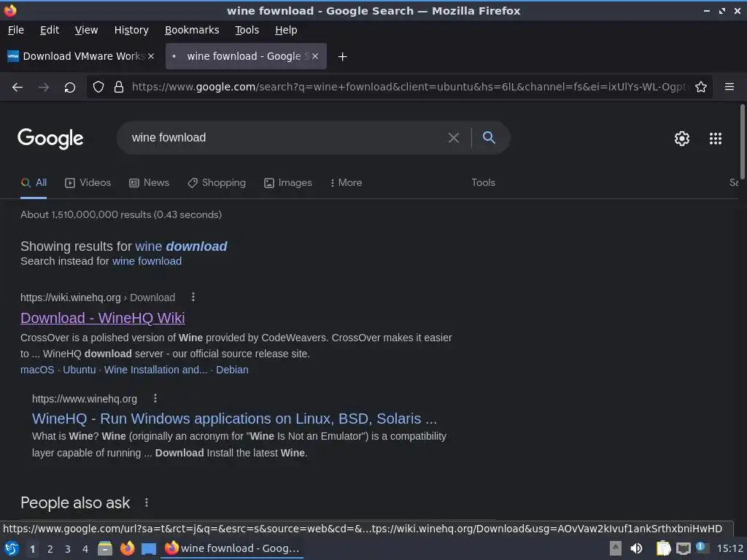Open the search Tools options

pyautogui.click(x=483, y=183)
